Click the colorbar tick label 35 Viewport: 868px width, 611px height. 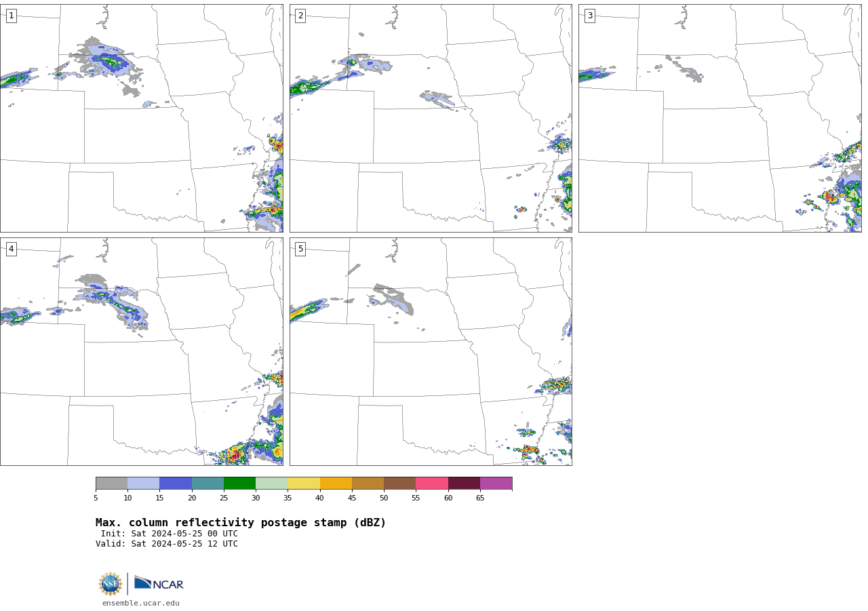(288, 498)
